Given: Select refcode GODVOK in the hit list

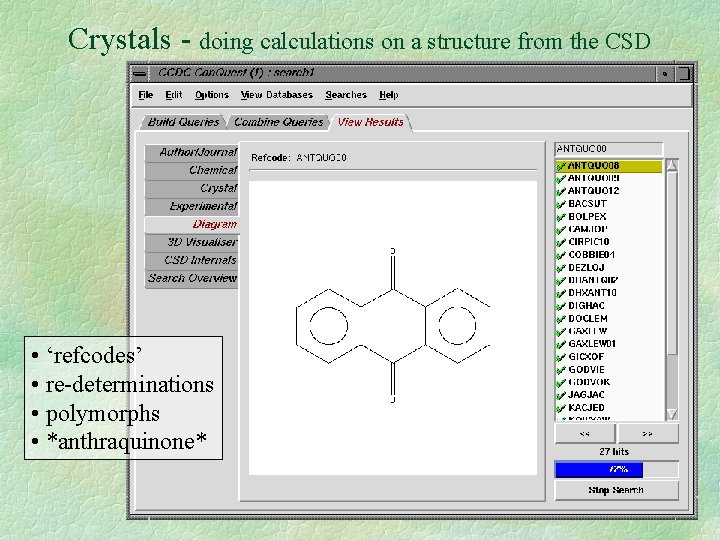Looking at the screenshot, I should 589,382.
